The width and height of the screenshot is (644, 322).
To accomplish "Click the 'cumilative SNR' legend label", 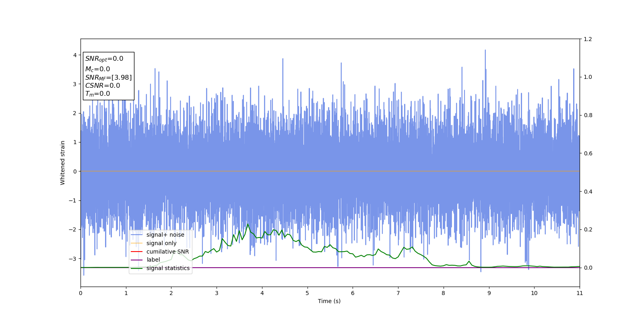I will coord(167,252).
